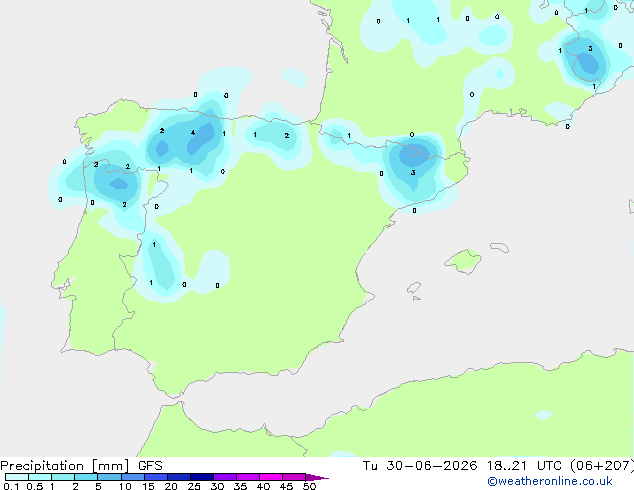Click the legend scale label '50'
Viewport: 634px width, 490px height.
[x=309, y=486]
